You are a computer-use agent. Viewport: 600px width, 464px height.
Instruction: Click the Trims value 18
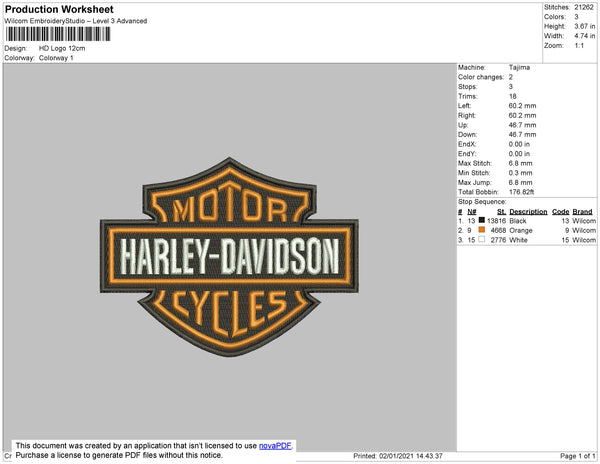click(x=512, y=96)
